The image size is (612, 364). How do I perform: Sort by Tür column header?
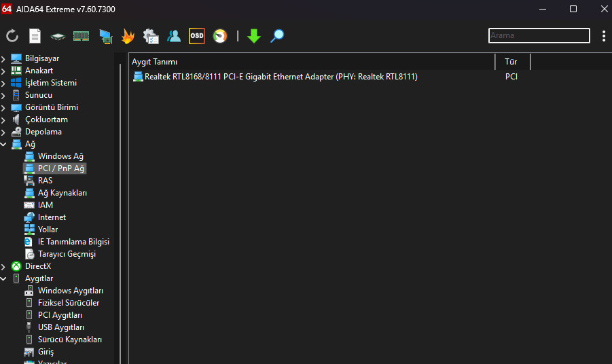(512, 62)
